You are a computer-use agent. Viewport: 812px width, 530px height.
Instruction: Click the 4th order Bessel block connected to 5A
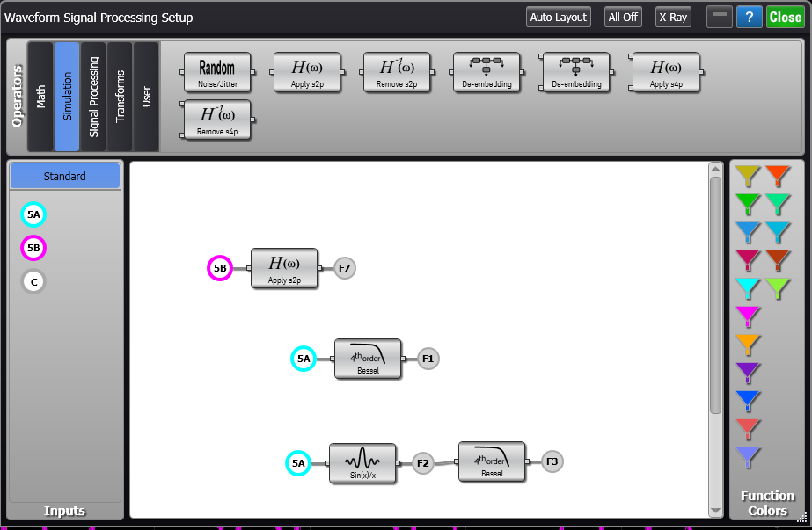[368, 359]
